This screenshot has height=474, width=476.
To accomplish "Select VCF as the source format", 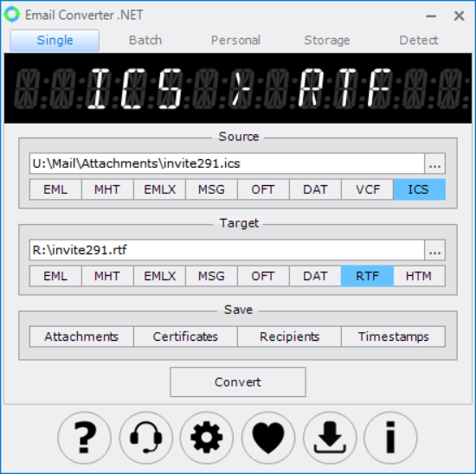I will (367, 189).
